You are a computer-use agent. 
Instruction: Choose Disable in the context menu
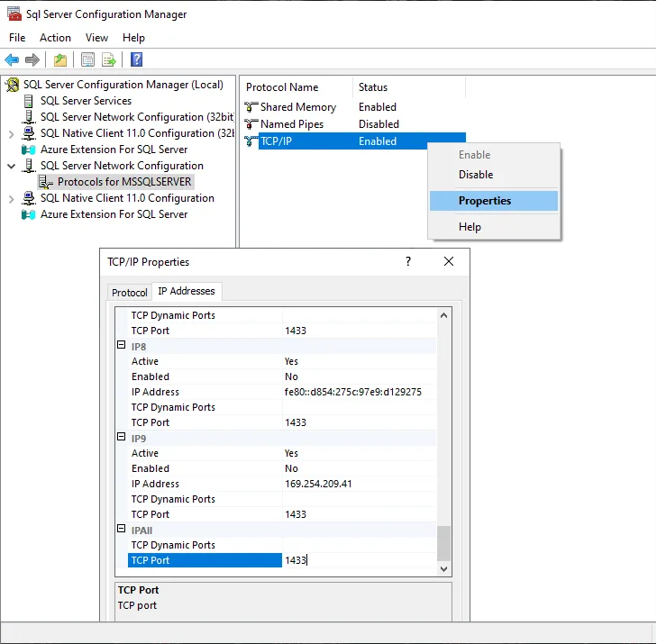494,175
